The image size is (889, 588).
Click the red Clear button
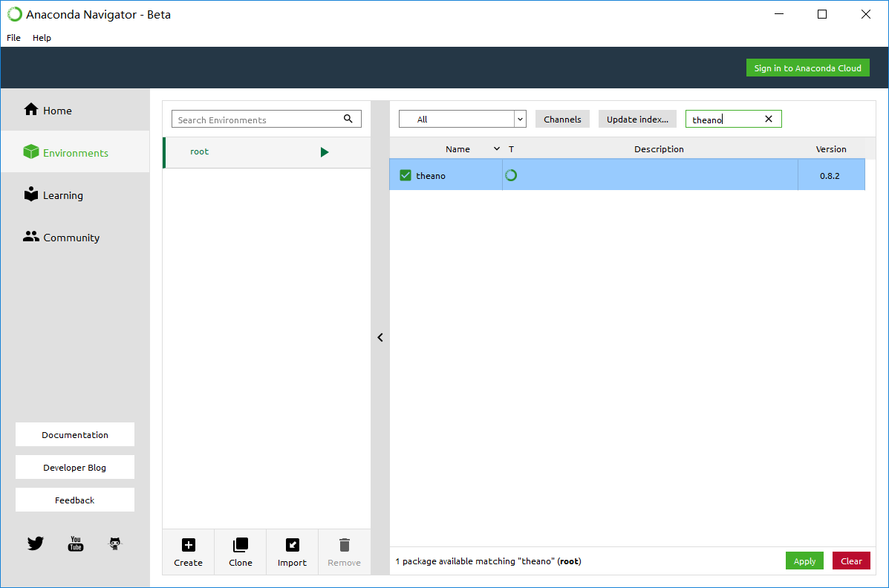[851, 561]
